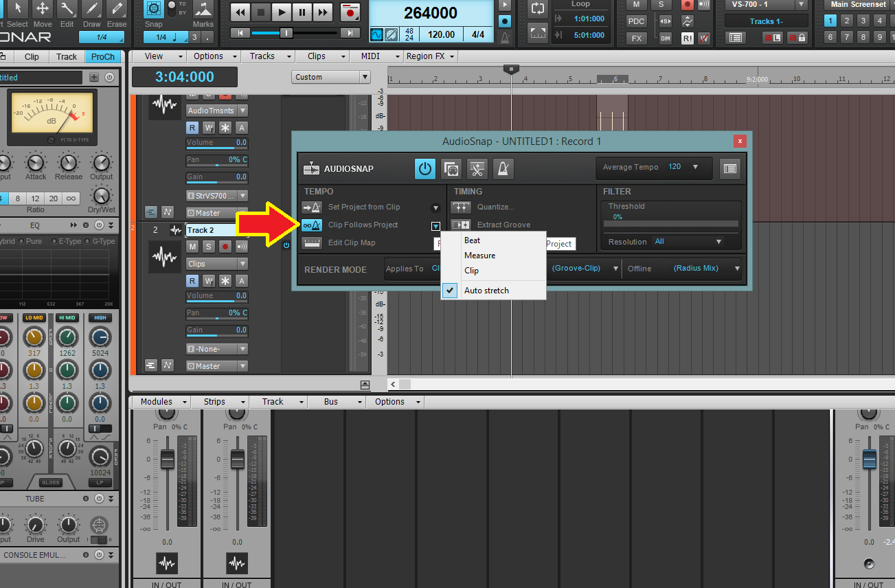Click the AudioSnap metronome icon

click(x=503, y=168)
